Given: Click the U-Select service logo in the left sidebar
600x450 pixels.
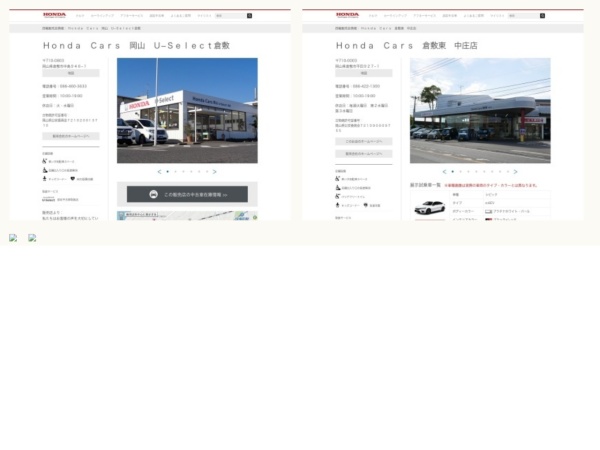Looking at the screenshot, I should (49, 199).
